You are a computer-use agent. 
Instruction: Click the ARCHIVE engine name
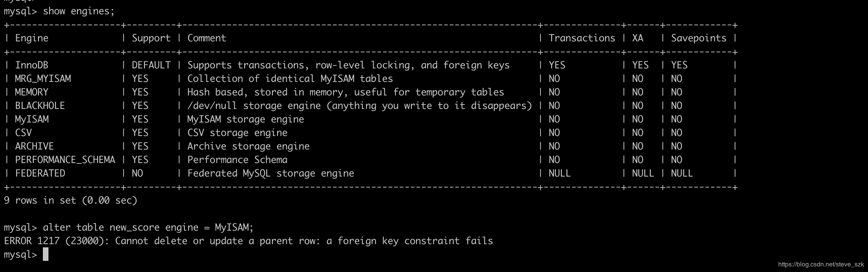click(x=34, y=146)
